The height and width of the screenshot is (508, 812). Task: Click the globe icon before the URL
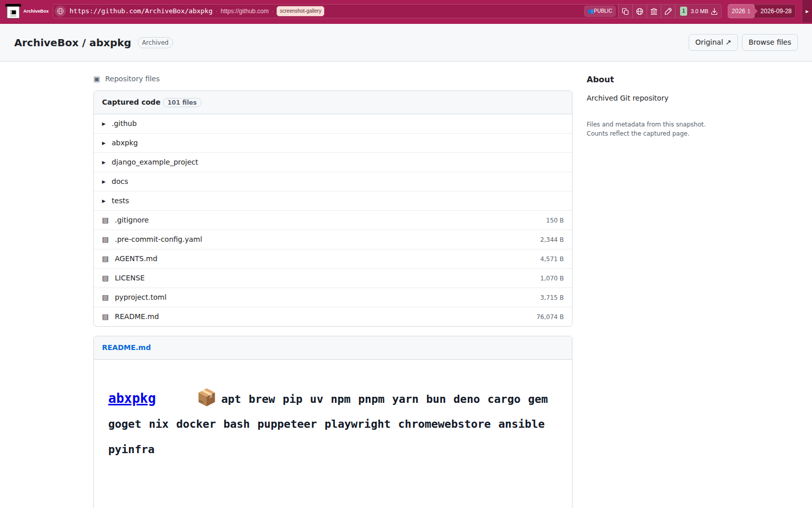60,11
